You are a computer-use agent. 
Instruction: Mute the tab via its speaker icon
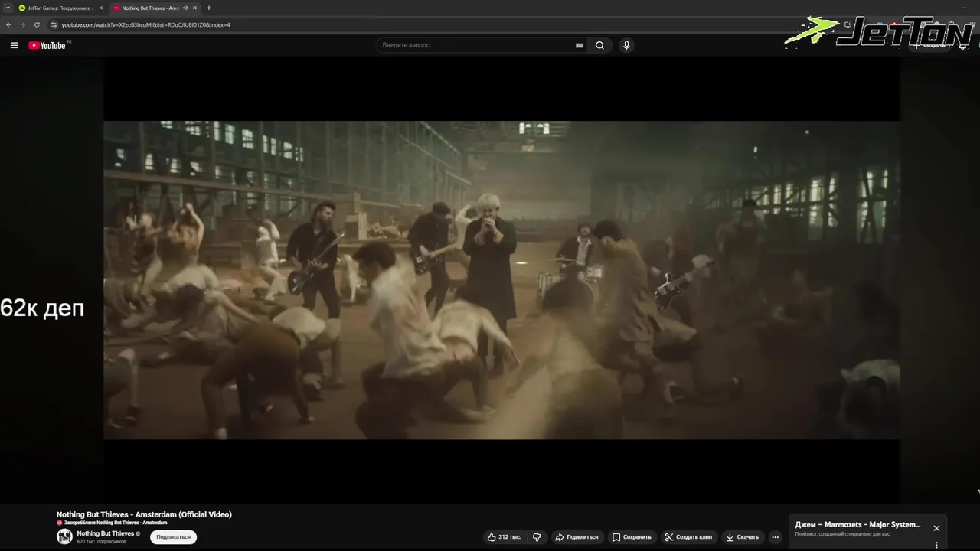coord(185,8)
